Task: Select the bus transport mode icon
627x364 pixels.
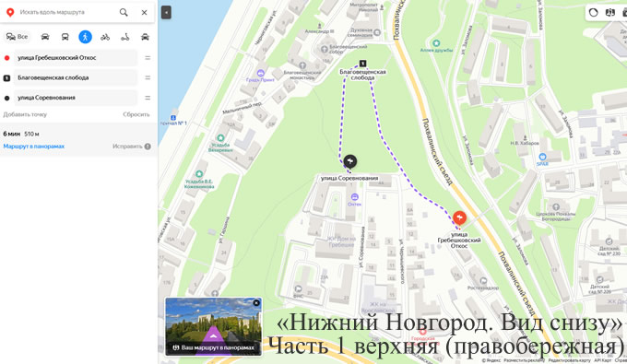Action: pos(65,37)
